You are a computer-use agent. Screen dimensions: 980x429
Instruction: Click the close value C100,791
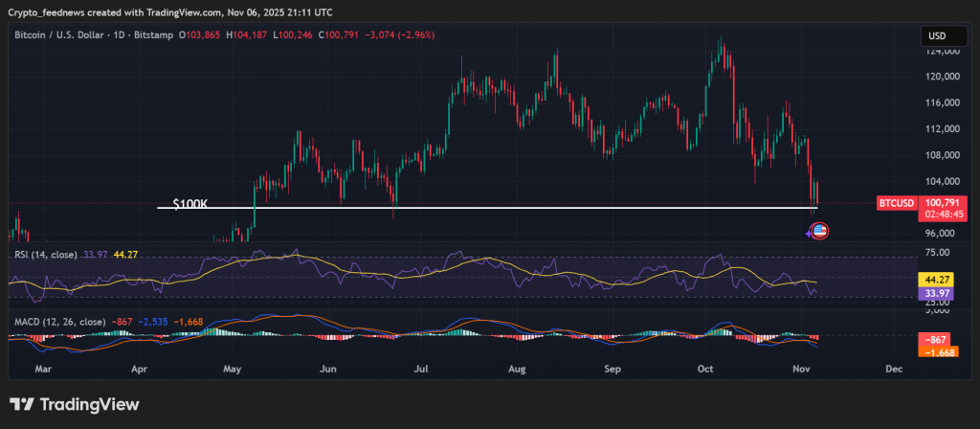tap(338, 35)
